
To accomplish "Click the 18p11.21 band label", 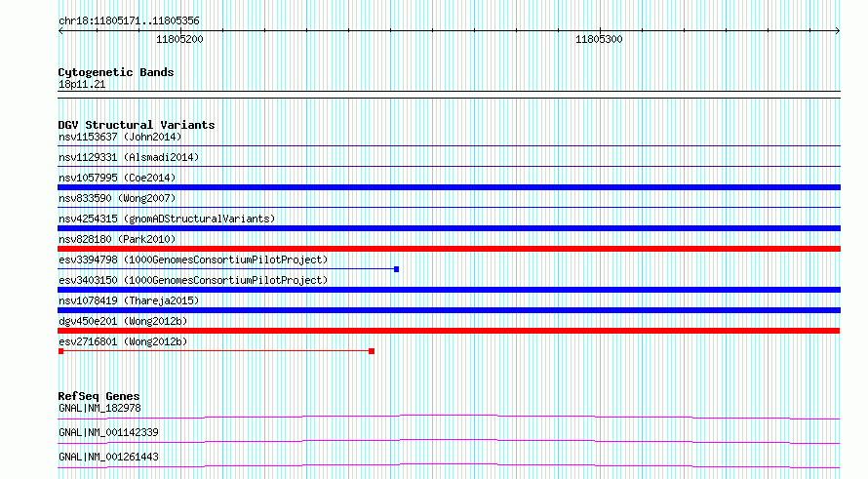I will click(x=82, y=84).
